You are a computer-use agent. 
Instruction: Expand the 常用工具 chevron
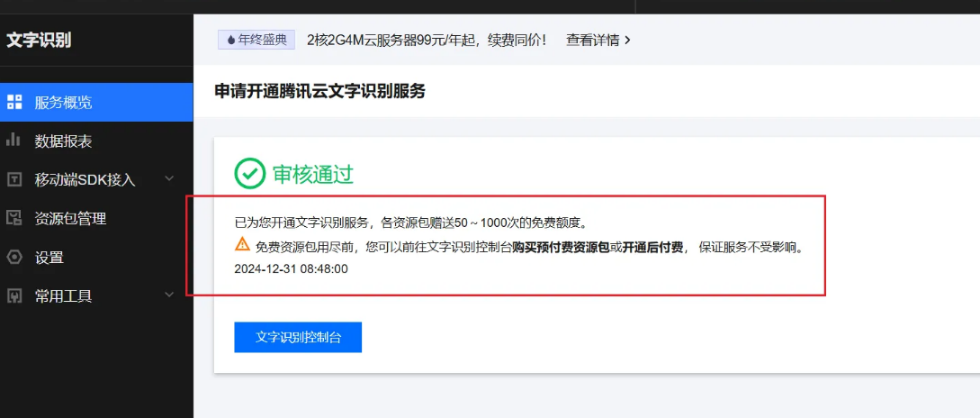(x=169, y=295)
